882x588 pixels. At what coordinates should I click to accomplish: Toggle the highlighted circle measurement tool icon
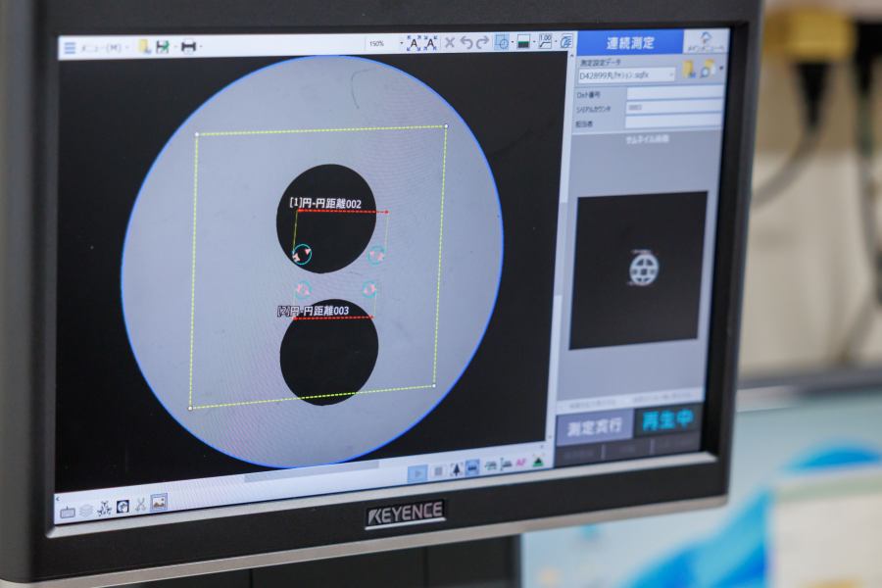point(502,42)
